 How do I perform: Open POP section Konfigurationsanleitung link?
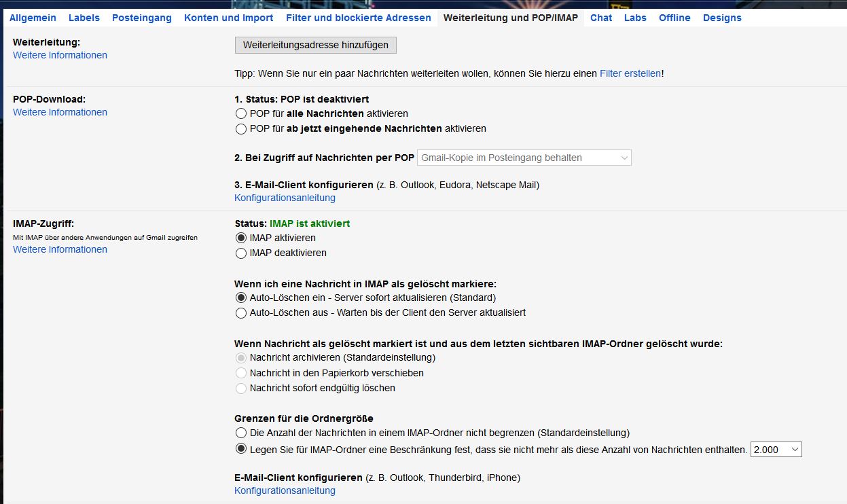point(285,198)
